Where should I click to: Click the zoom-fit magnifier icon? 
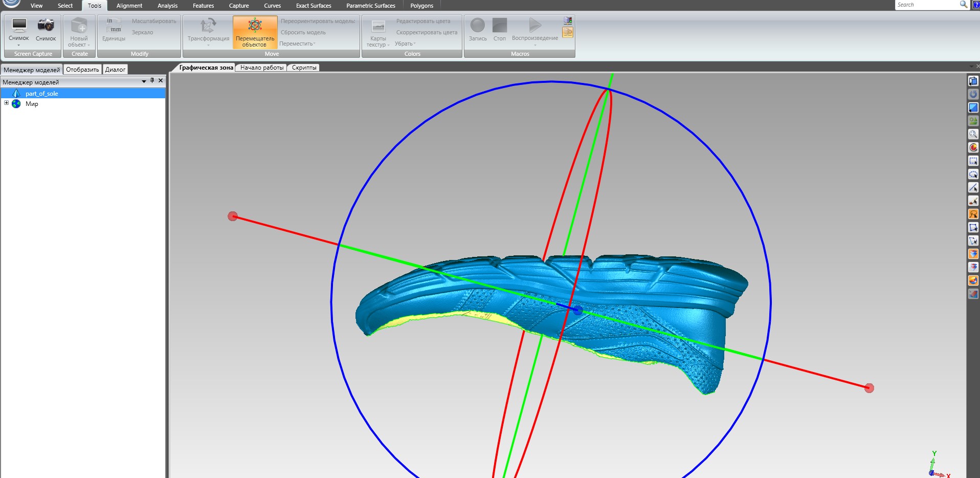pyautogui.click(x=973, y=134)
